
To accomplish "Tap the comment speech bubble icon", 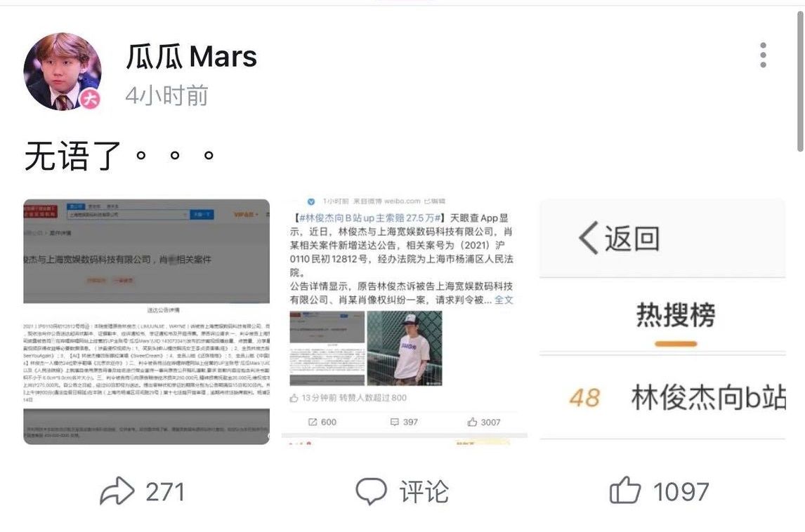I will (x=371, y=491).
